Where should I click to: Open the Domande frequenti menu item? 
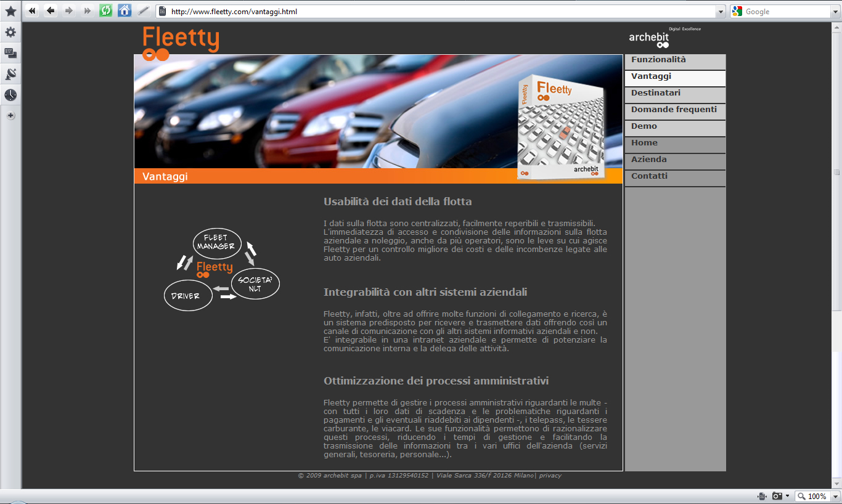tap(675, 112)
